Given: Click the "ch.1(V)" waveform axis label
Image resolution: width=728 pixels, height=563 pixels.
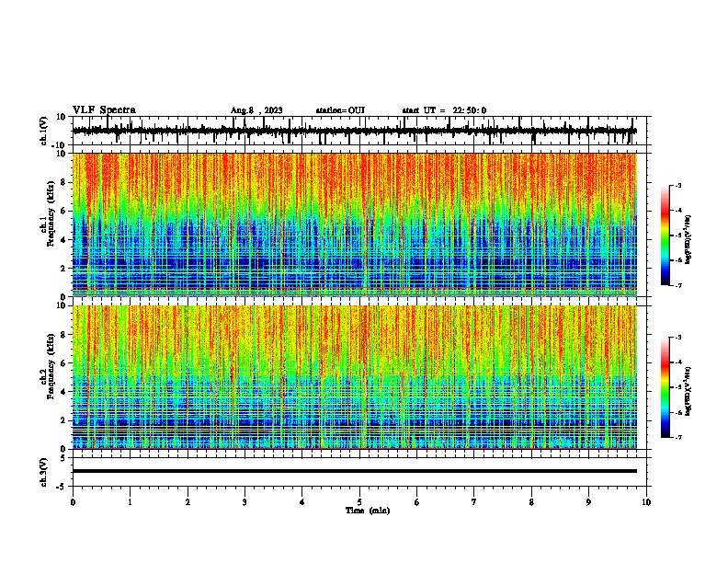Looking at the screenshot, I should point(44,131).
